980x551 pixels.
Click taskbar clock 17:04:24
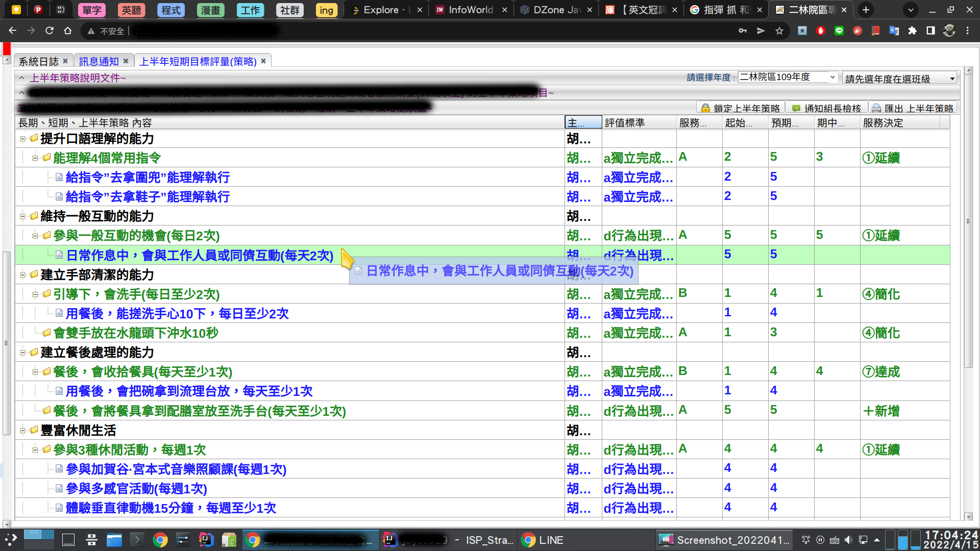click(x=951, y=535)
